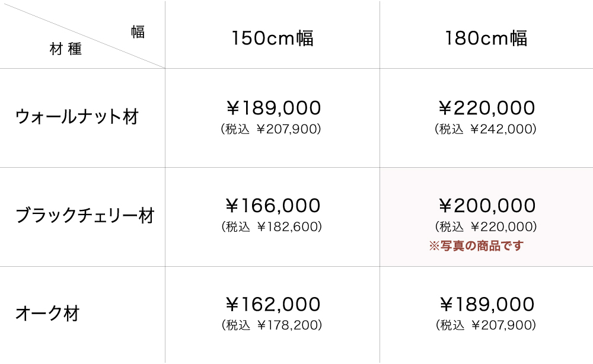Select the ¥162,000 oak price

[x=273, y=304]
